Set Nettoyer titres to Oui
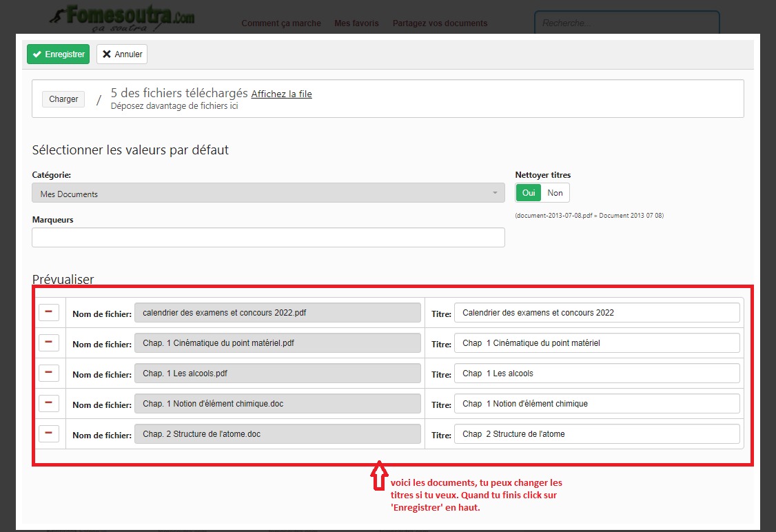This screenshot has height=532, width=776. click(x=528, y=193)
